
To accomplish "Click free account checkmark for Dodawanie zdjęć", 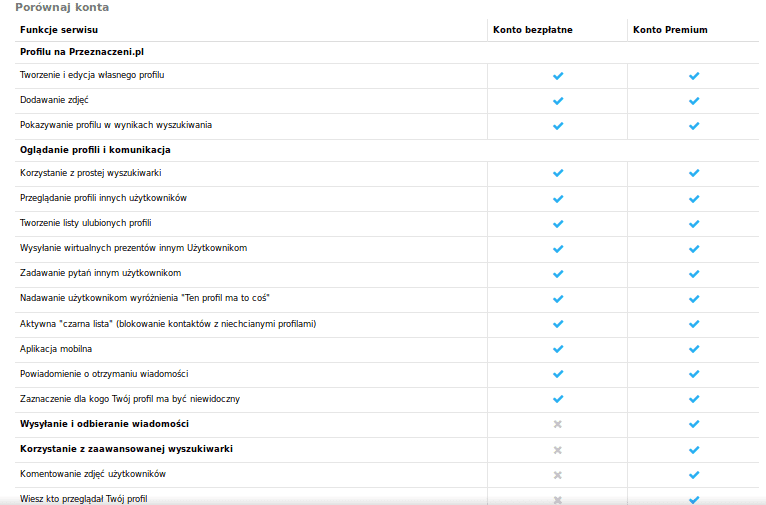I will [x=558, y=101].
